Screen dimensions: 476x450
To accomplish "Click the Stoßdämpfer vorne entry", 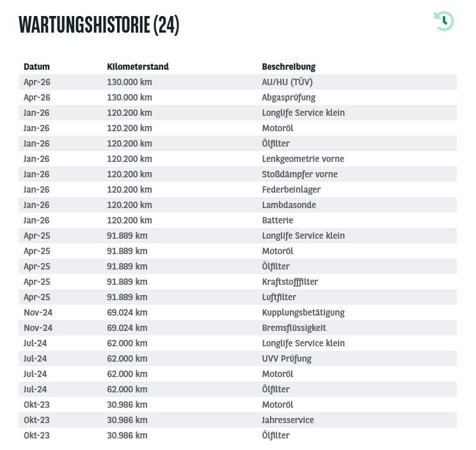I will click(299, 174).
